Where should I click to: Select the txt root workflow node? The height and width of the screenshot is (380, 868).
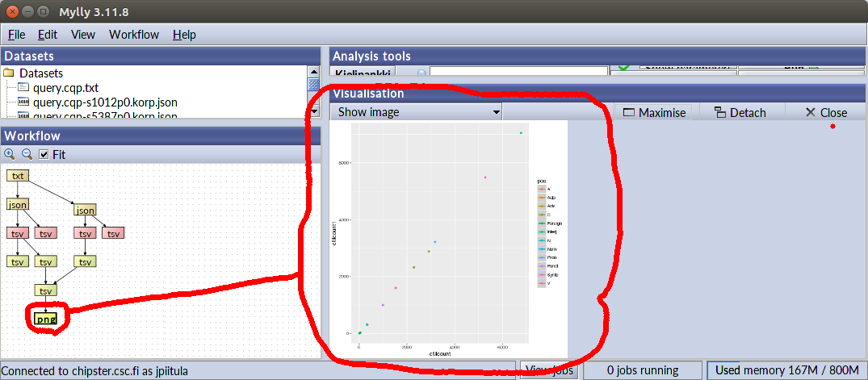tap(18, 175)
